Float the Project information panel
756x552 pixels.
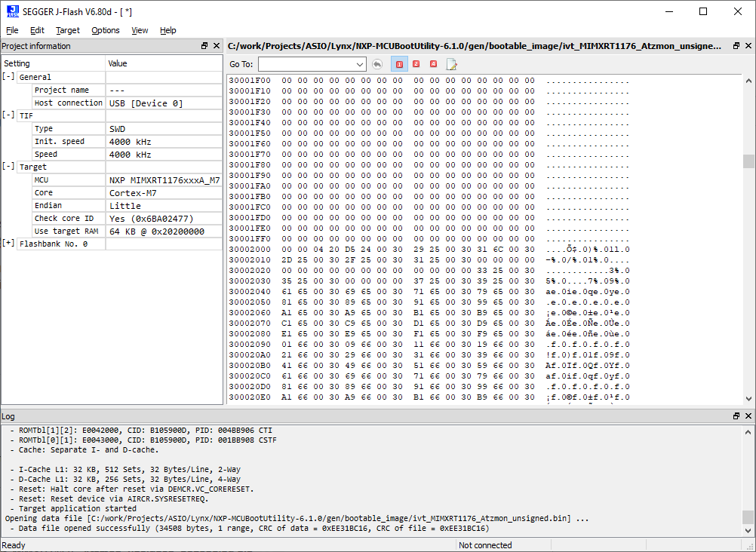(x=204, y=45)
